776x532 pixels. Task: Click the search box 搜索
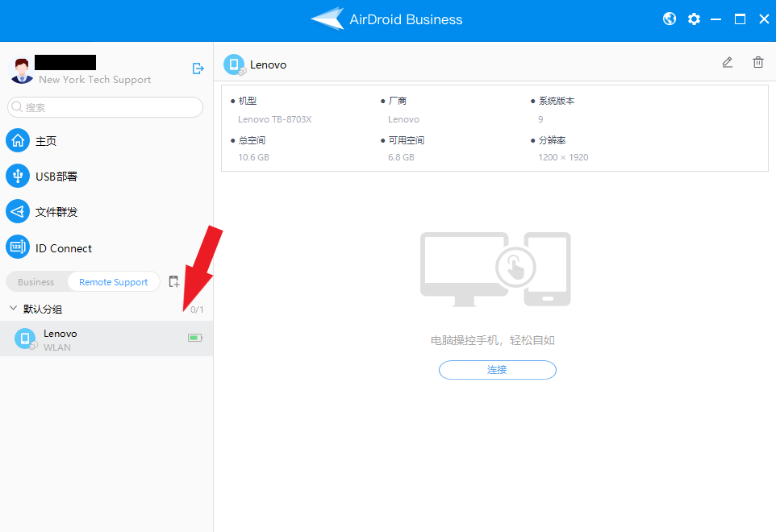tap(105, 106)
